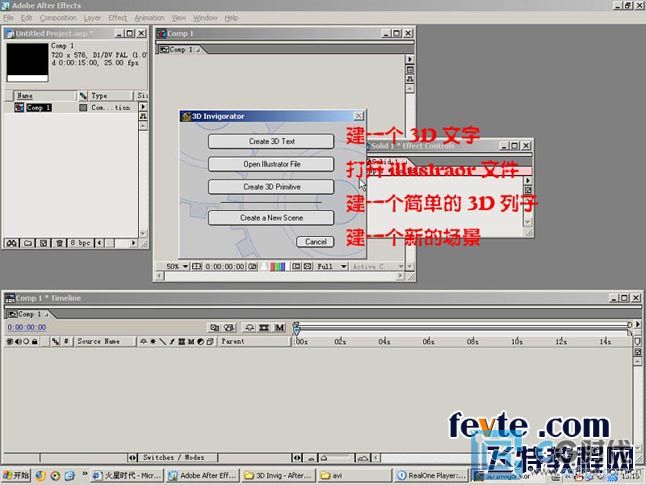Click Create 3D Primitive button
The height and width of the screenshot is (485, 646).
pos(271,187)
